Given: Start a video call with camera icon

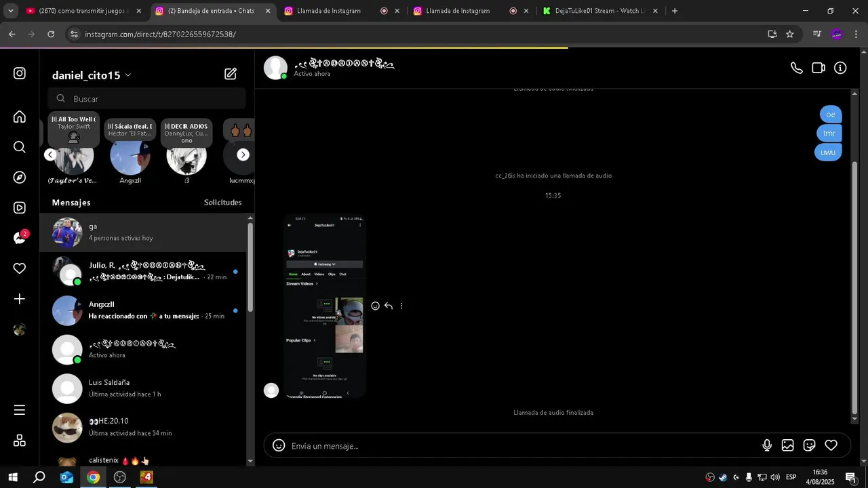Looking at the screenshot, I should click(818, 68).
